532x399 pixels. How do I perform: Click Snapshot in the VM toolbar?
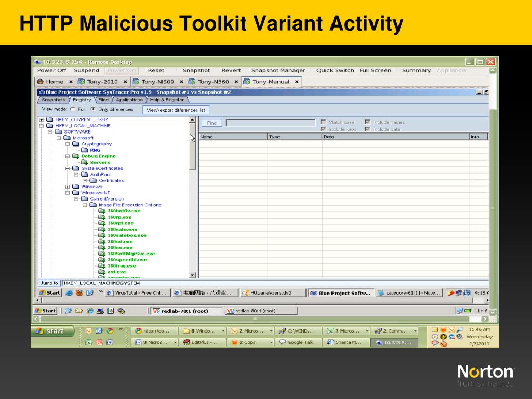(x=196, y=70)
